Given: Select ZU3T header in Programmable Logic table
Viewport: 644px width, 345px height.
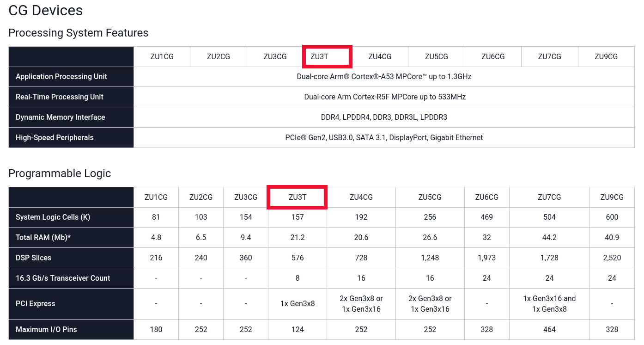Looking at the screenshot, I should pyautogui.click(x=298, y=197).
